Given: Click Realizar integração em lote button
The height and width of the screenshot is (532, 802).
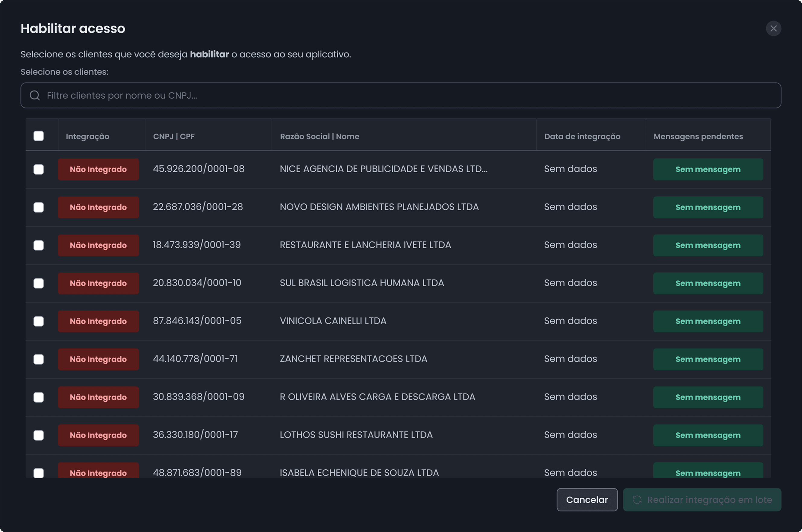Looking at the screenshot, I should tap(702, 500).
